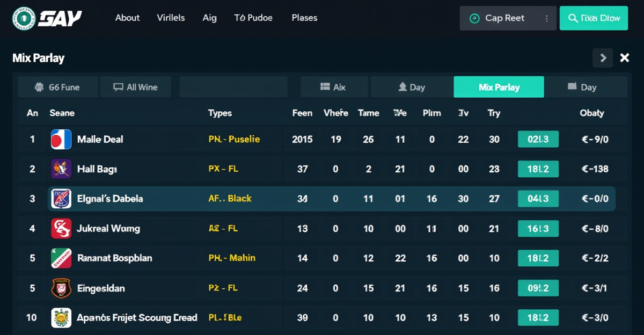644x335 pixels.
Task: Click the Apanos Fmjet Scoung Eread logo
Action: click(61, 318)
